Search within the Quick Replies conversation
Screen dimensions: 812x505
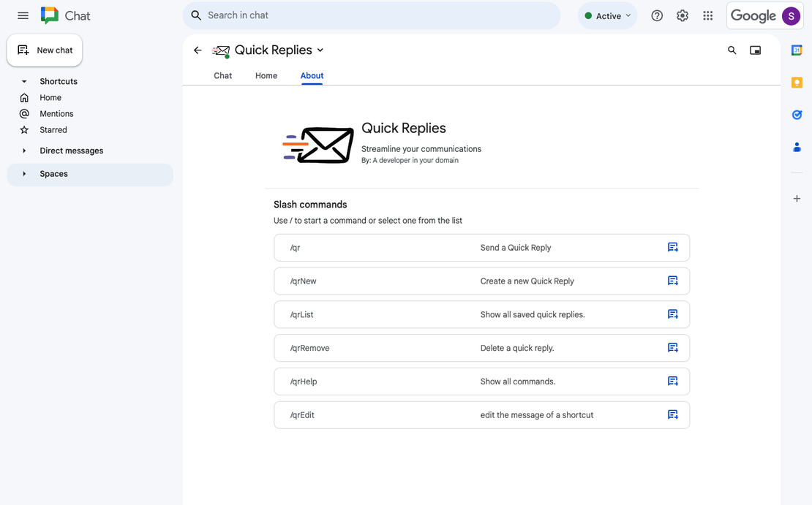click(x=732, y=50)
